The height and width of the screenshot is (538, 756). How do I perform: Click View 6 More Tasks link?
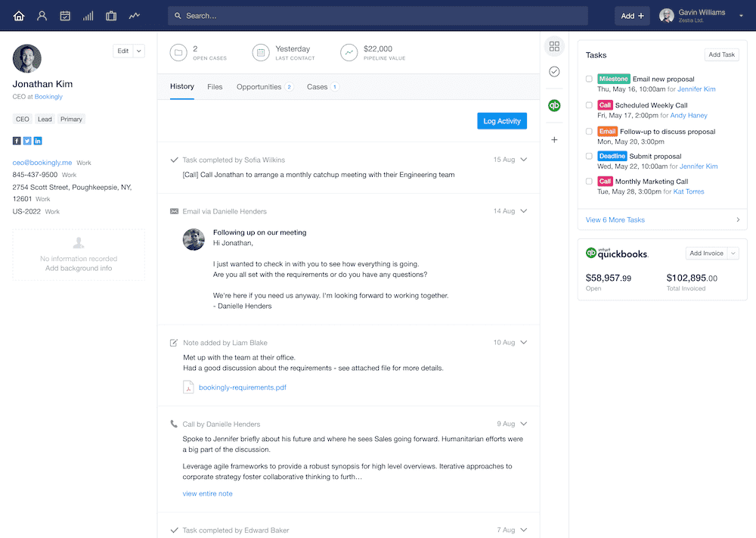615,219
